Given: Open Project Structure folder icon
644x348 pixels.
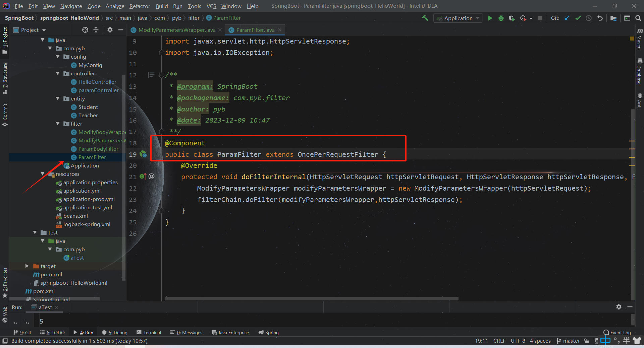Looking at the screenshot, I should pos(613,18).
